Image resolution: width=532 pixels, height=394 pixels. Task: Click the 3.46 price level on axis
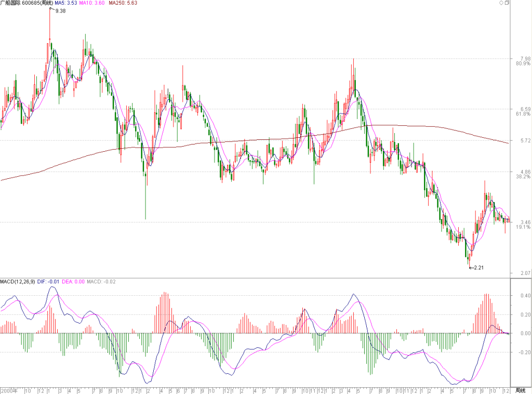pos(525,222)
